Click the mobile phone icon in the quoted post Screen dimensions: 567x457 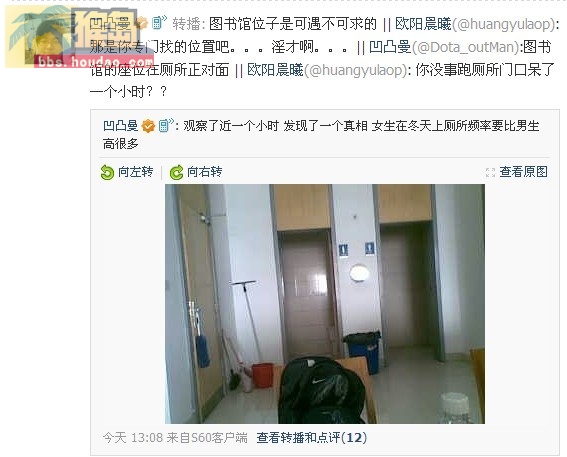click(166, 125)
